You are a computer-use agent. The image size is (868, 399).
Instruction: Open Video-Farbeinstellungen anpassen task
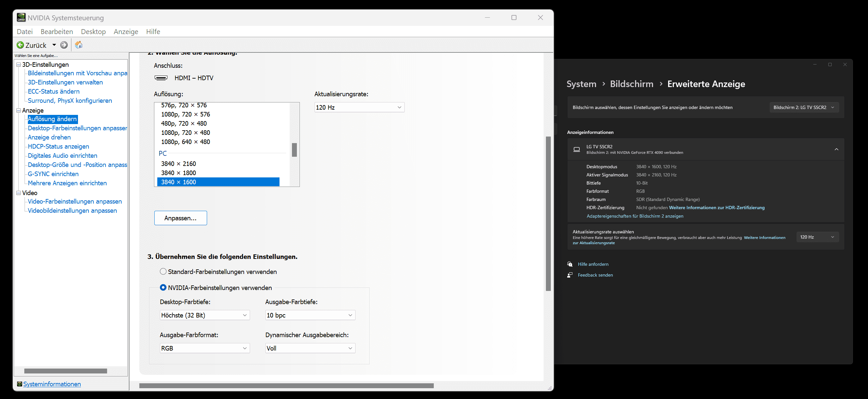tap(75, 201)
